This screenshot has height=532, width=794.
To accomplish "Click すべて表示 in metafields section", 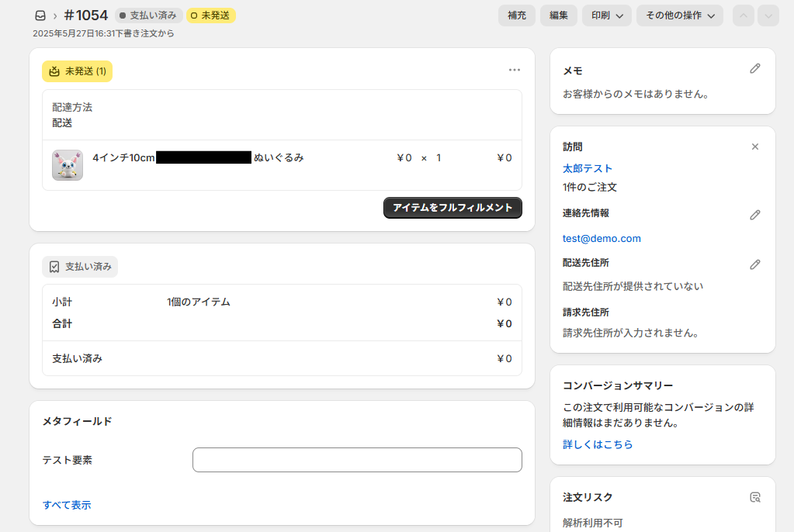I will [x=67, y=505].
